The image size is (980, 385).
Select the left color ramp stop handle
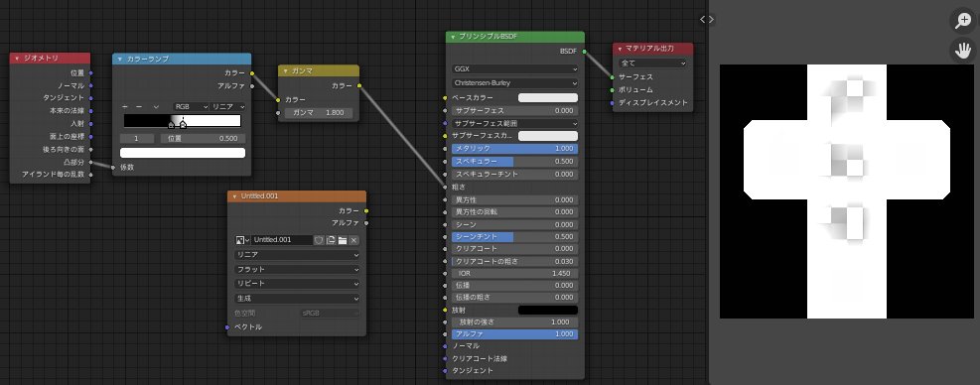click(x=171, y=124)
